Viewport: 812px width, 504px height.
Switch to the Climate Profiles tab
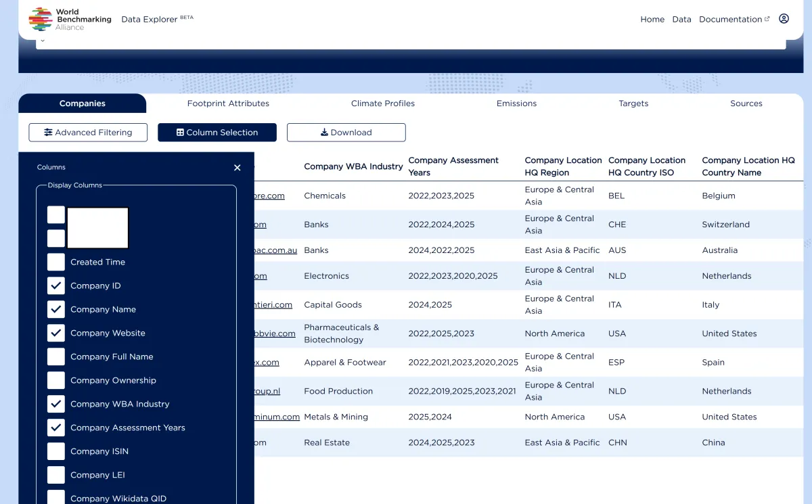pyautogui.click(x=383, y=104)
